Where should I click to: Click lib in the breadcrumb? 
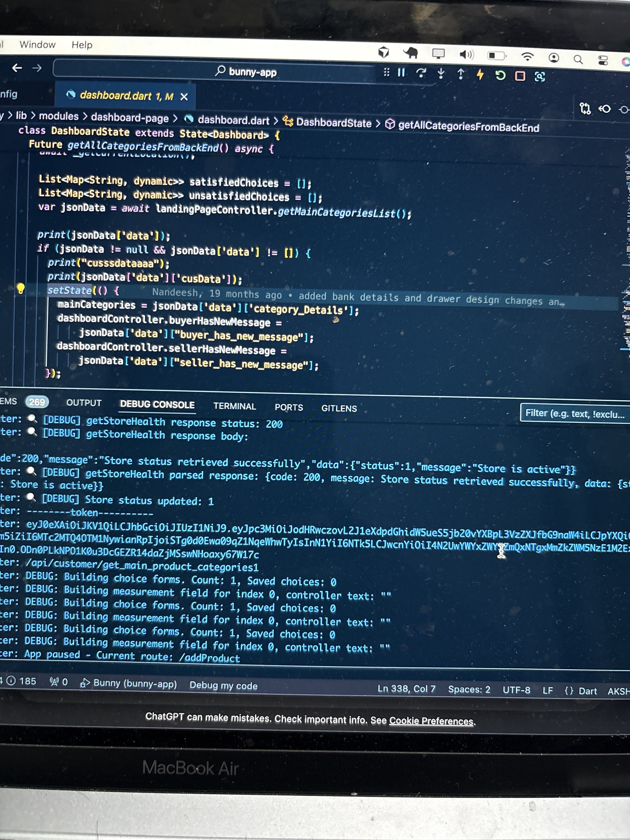tap(21, 115)
